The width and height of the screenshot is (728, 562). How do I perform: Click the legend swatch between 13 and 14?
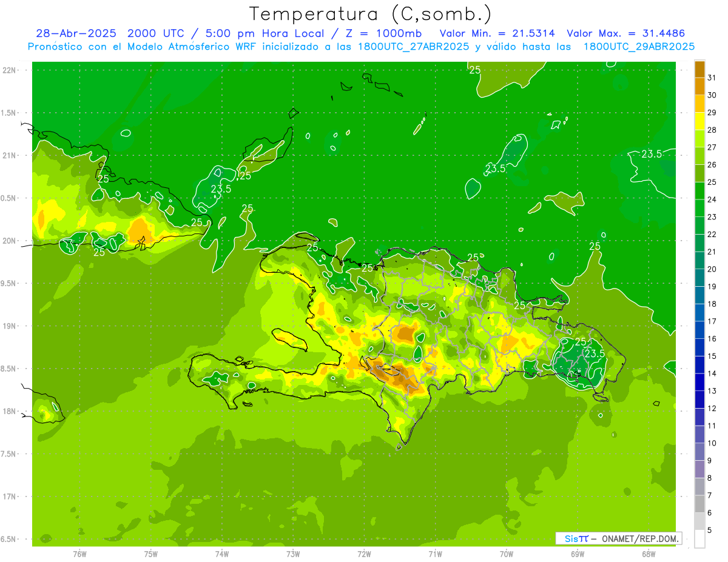(x=699, y=383)
